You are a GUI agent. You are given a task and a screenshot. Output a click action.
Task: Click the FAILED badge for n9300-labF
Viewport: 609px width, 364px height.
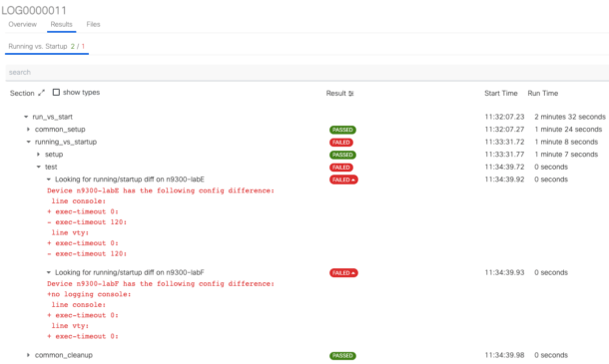343,273
